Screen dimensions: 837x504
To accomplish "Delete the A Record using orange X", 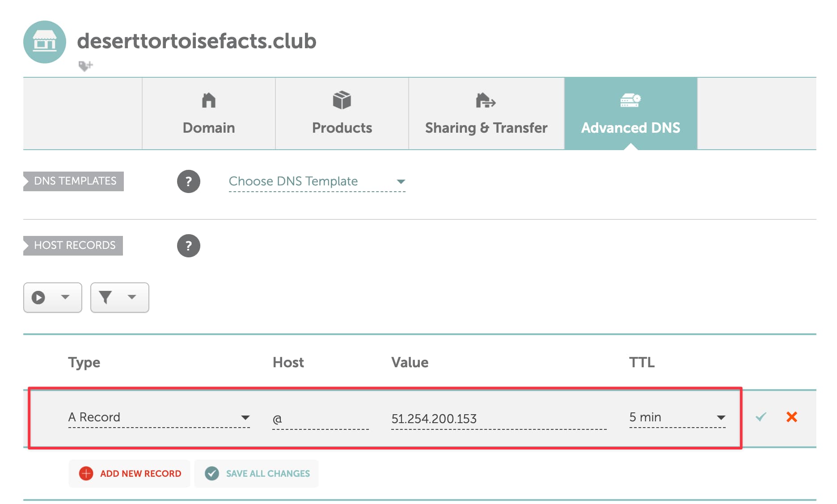I will tap(791, 417).
